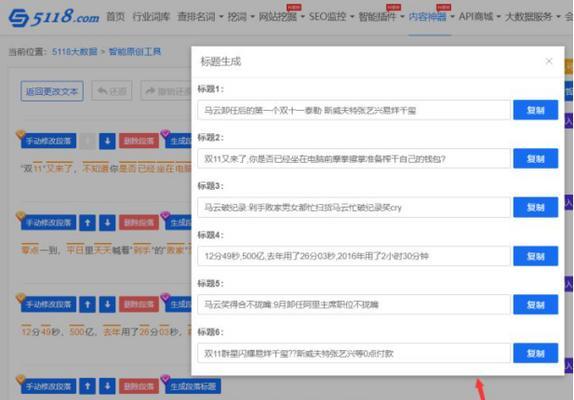Click disabled up arrow above 双11又来了 paragraph
Image resolution: width=574 pixels, height=400 pixels.
click(87, 141)
